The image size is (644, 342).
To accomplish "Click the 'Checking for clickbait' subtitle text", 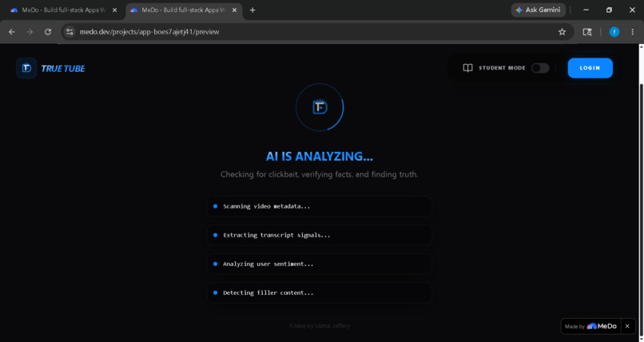I will (x=319, y=174).
